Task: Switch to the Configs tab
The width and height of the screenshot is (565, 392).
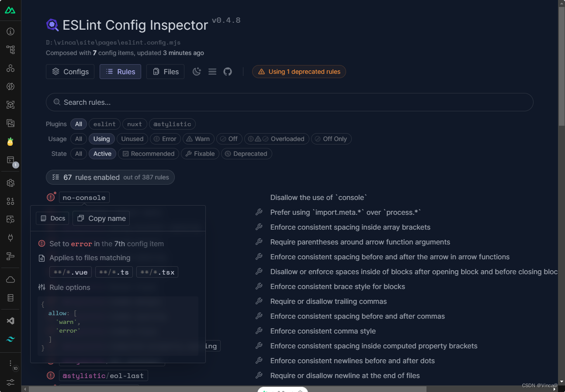Action: click(70, 72)
